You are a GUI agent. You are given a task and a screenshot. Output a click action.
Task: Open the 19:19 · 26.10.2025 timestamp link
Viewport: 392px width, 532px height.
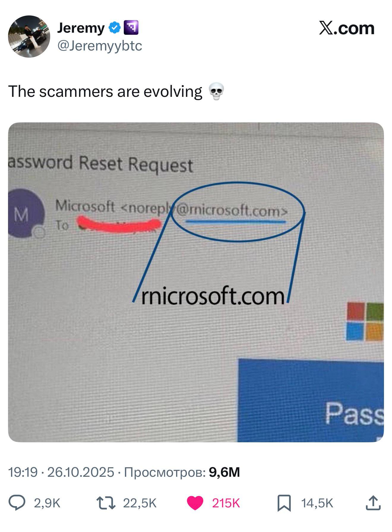click(x=61, y=472)
